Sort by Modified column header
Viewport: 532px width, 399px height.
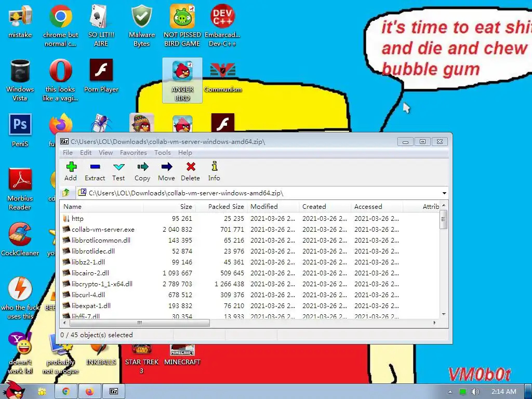coord(273,207)
